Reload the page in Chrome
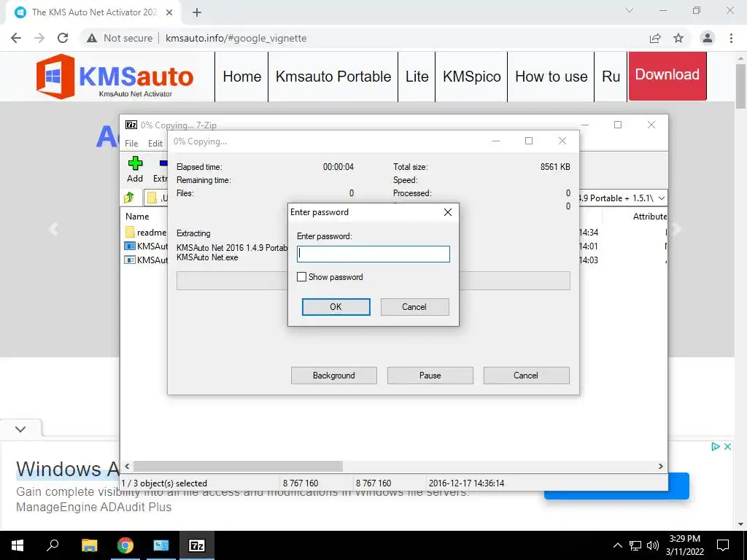Viewport: 747px width, 560px height. (63, 38)
